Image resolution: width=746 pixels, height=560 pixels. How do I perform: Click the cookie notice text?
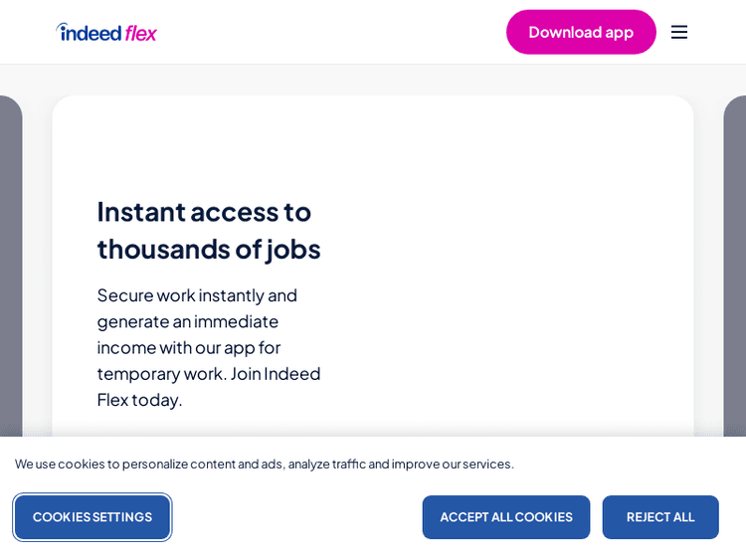[x=264, y=464]
